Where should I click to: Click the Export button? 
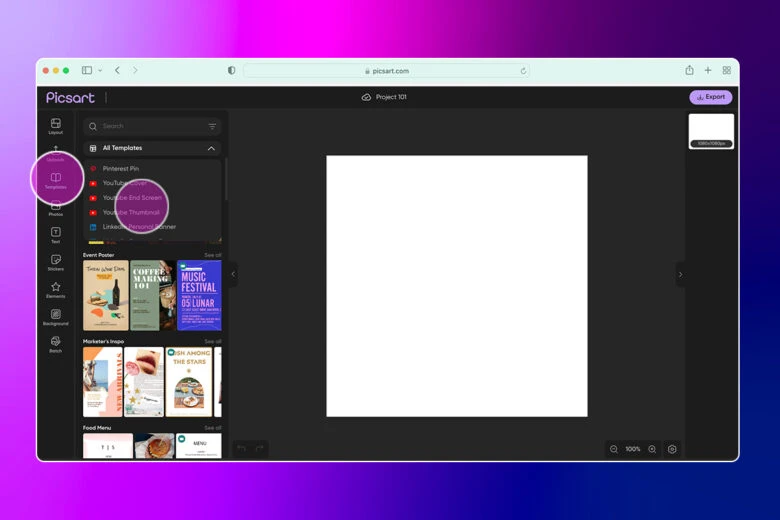click(711, 97)
